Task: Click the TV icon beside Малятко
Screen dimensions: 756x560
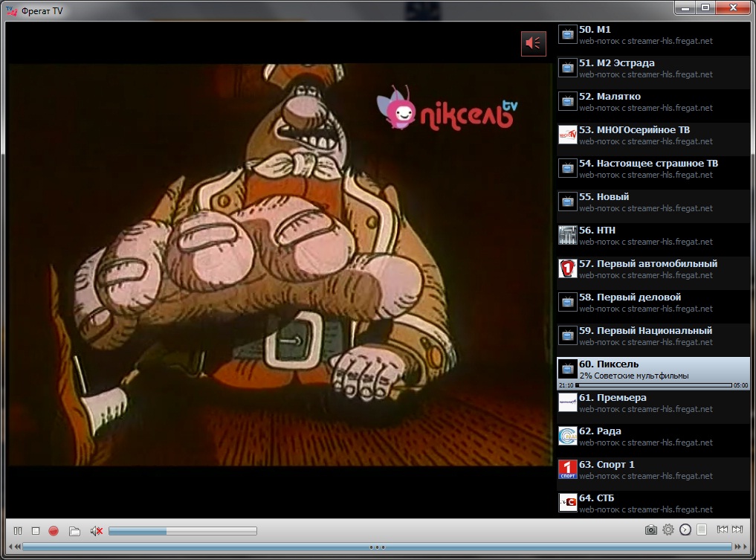Action: 567,102
